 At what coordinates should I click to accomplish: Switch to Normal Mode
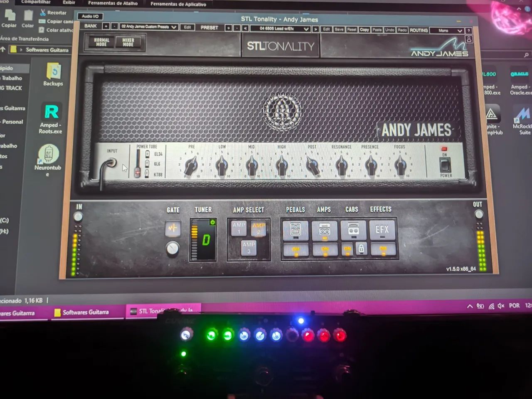pyautogui.click(x=101, y=42)
